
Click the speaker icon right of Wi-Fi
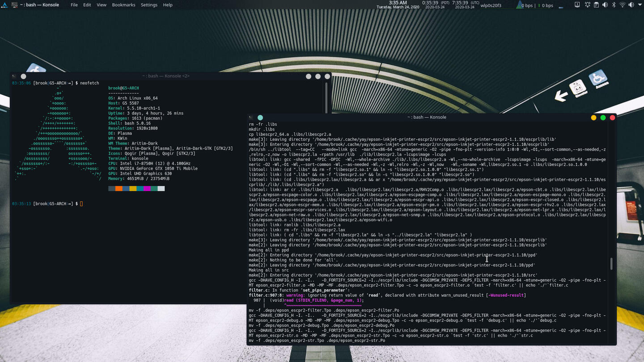pos(631,5)
